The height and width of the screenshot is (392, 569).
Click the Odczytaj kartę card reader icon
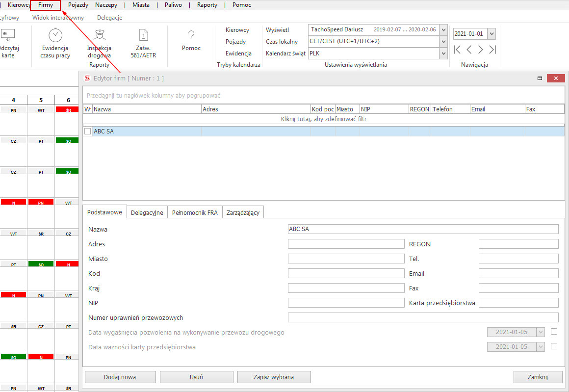pos(8,35)
